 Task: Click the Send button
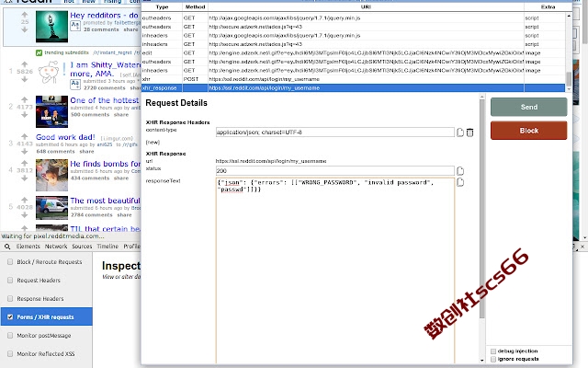[x=529, y=107]
